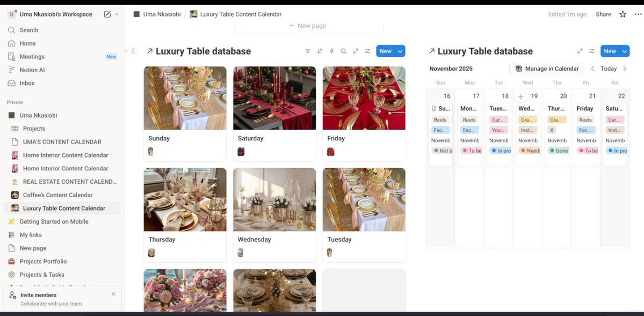644x316 pixels.
Task: Go to next calendar period
Action: (625, 69)
